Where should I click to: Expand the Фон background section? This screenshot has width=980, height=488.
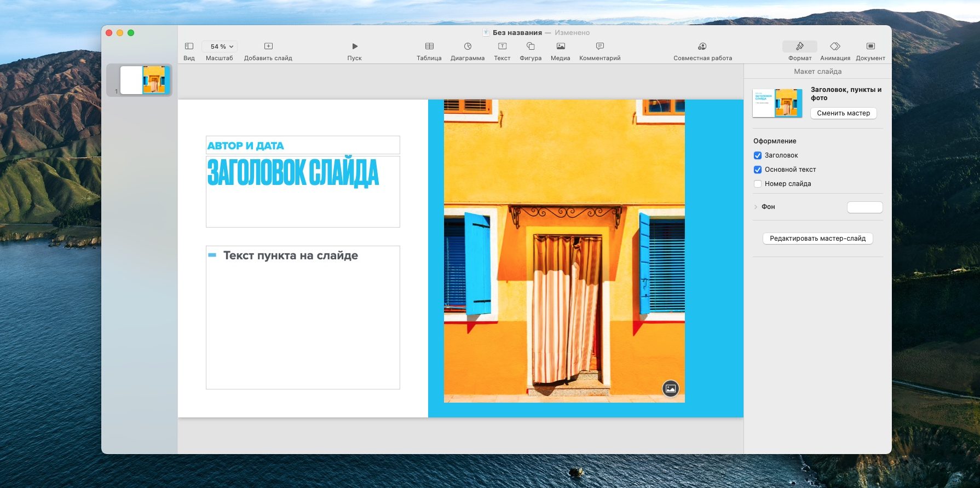pyautogui.click(x=756, y=207)
